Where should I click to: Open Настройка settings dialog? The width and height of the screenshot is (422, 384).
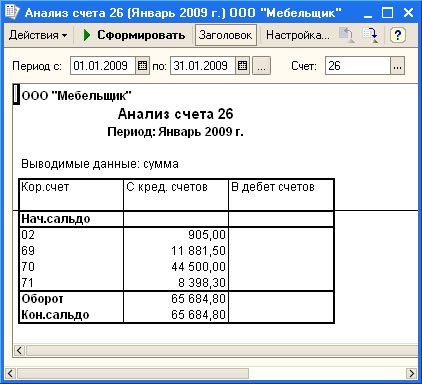(x=298, y=35)
